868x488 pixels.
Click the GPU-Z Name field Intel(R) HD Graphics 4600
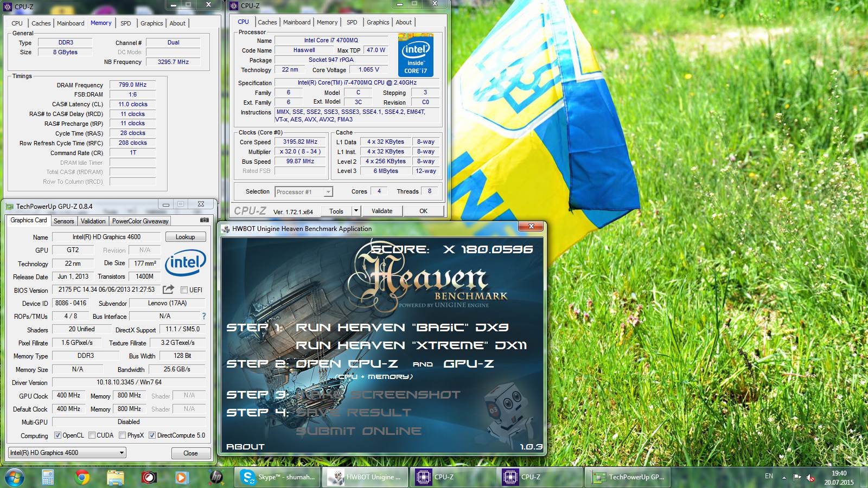point(106,237)
